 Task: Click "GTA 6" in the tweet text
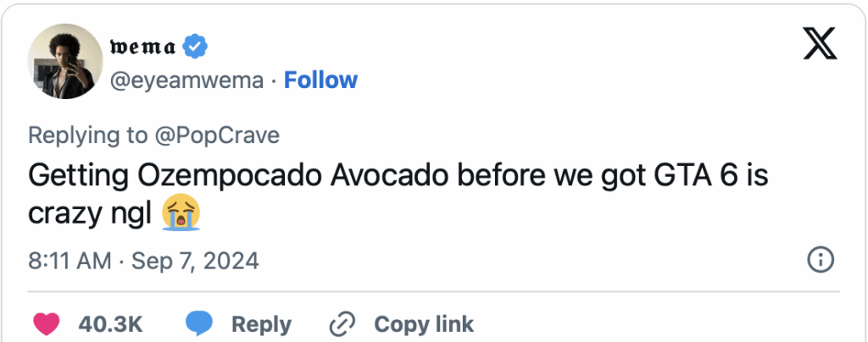tap(649, 178)
